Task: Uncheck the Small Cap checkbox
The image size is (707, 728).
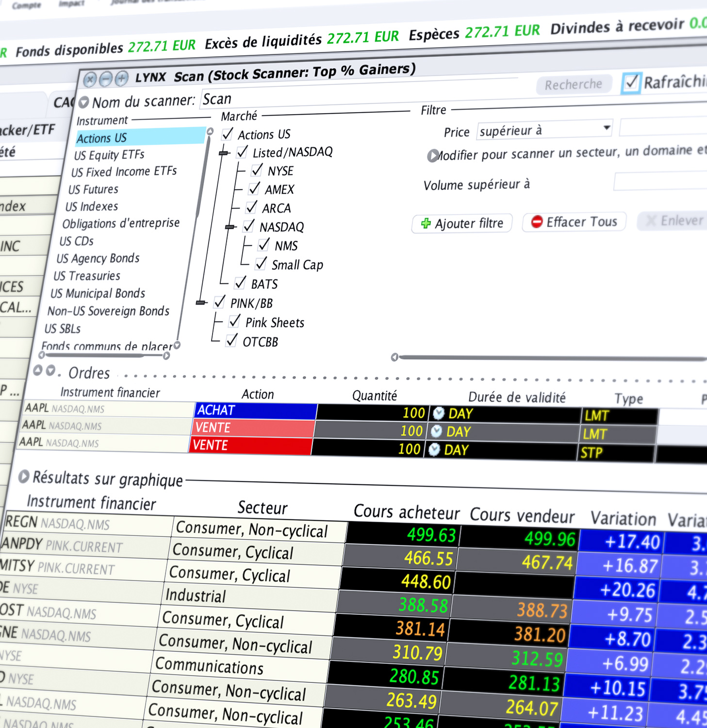Action: click(x=261, y=264)
